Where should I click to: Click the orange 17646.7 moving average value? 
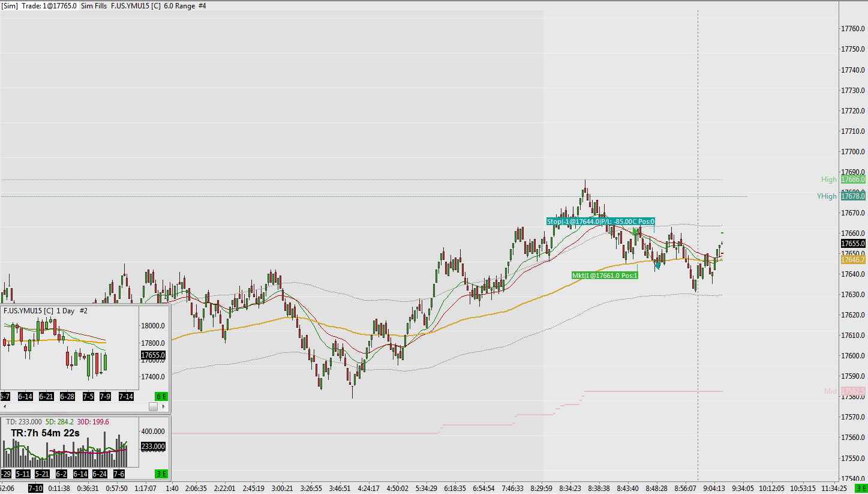[x=852, y=260]
